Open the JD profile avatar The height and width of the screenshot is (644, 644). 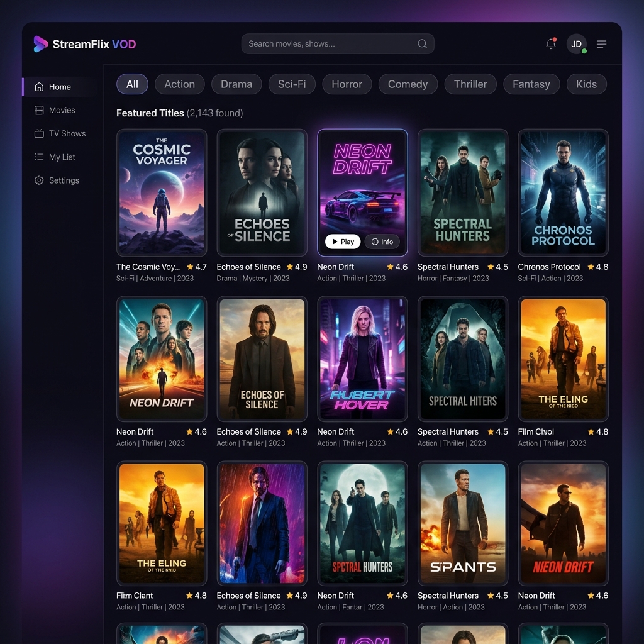[576, 44]
